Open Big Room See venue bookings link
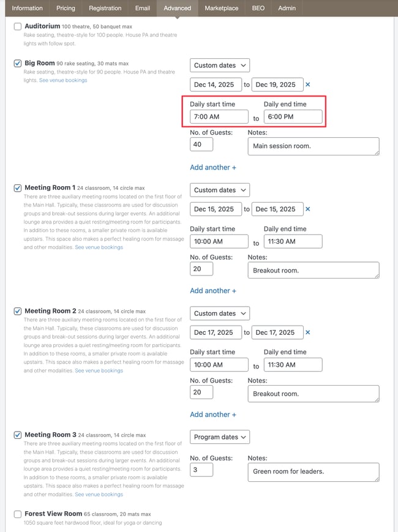 pos(63,80)
